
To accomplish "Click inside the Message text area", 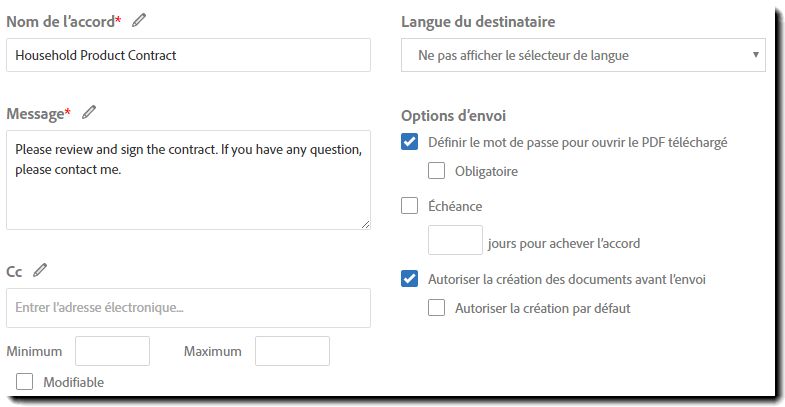I will pos(188,180).
